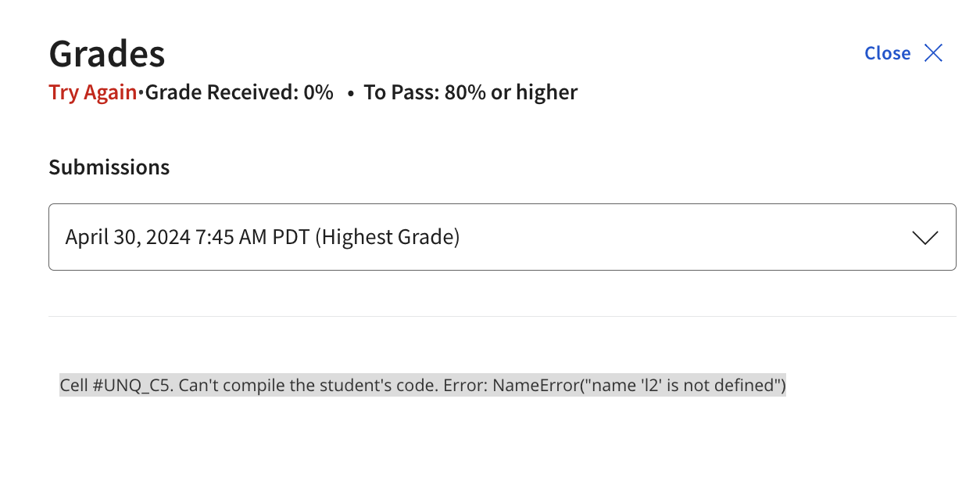Click the 0% grade value
The height and width of the screenshot is (485, 980).
pyautogui.click(x=319, y=92)
